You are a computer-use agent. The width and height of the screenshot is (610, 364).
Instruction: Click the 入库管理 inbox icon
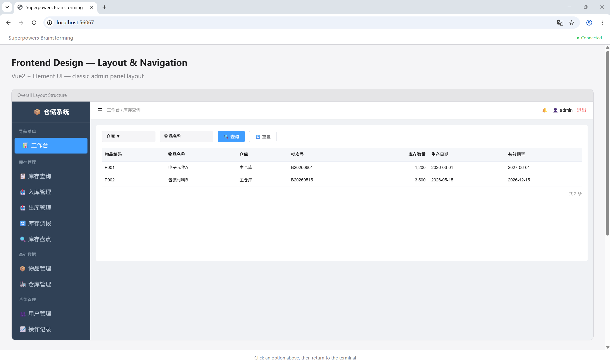(23, 192)
